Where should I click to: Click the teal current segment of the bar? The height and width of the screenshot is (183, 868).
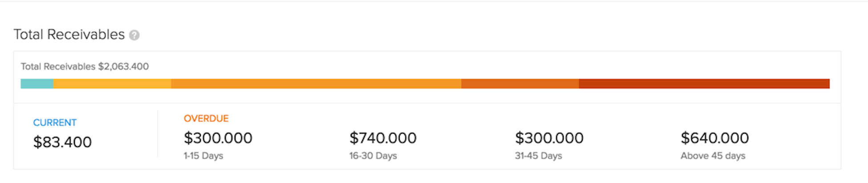[37, 84]
